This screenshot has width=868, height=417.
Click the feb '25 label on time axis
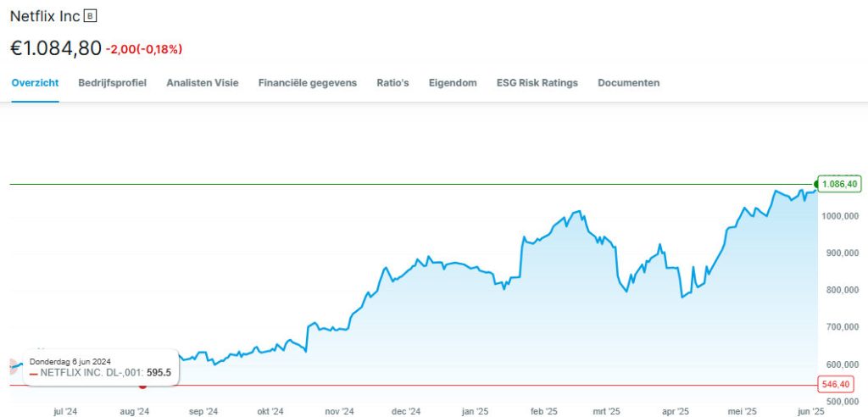(x=543, y=411)
